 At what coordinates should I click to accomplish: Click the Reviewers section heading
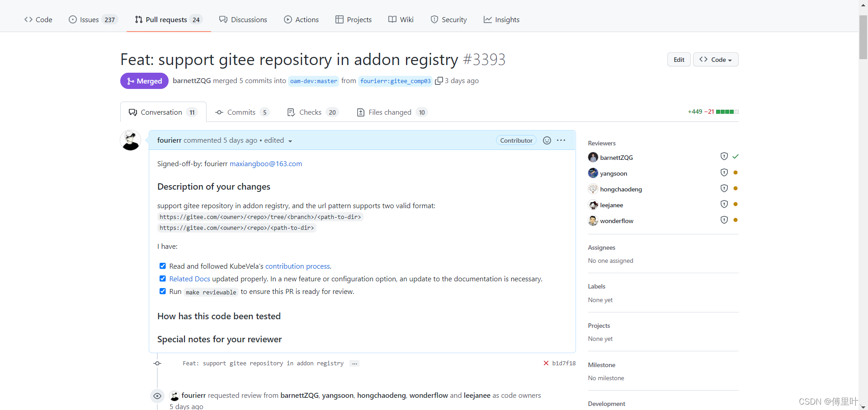(602, 143)
